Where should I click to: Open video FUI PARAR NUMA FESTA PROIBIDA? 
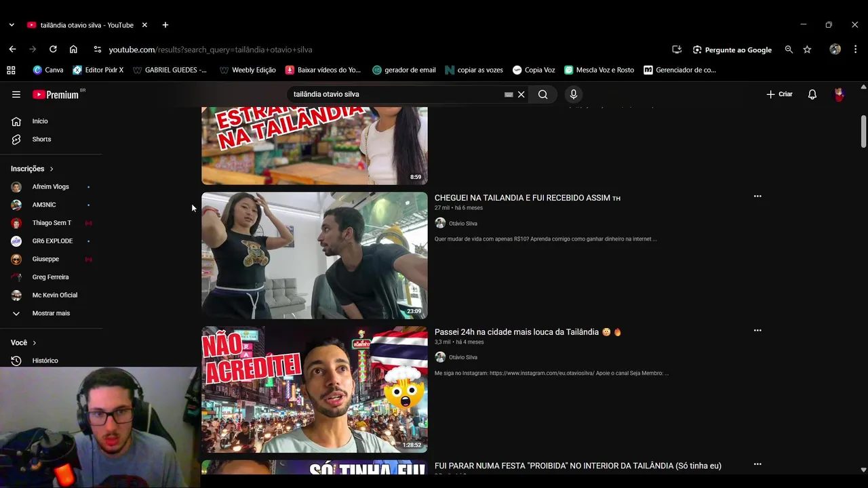tap(578, 466)
